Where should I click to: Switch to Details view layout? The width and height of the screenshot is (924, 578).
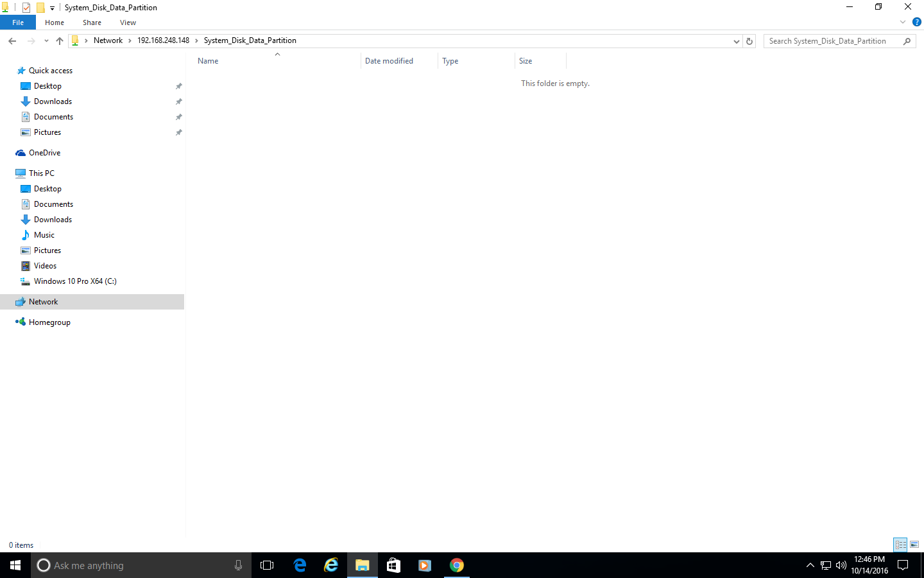[x=900, y=545]
